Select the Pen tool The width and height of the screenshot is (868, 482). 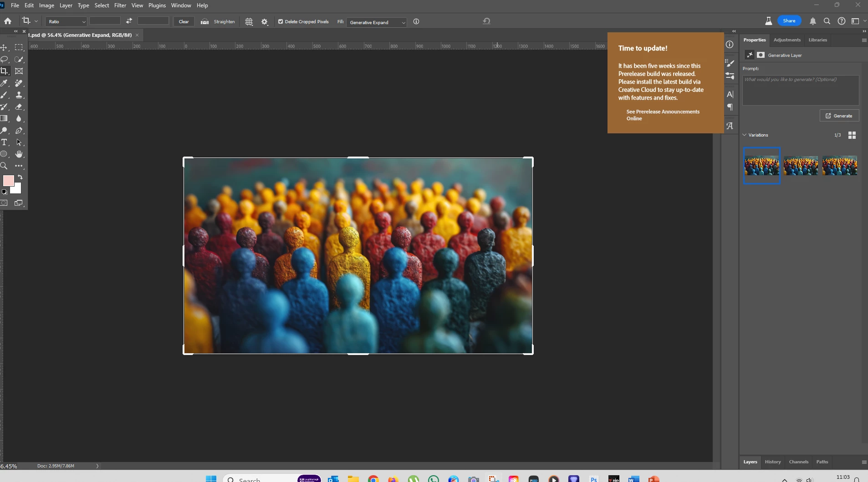click(19, 131)
